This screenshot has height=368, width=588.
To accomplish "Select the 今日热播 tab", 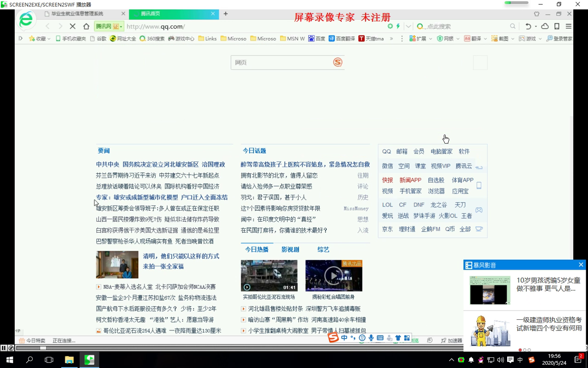I will (257, 249).
